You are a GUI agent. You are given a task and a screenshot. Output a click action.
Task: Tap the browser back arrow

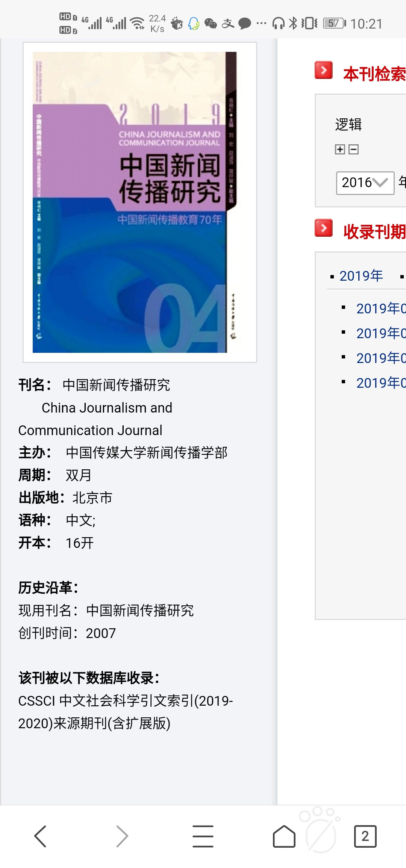tap(40, 836)
